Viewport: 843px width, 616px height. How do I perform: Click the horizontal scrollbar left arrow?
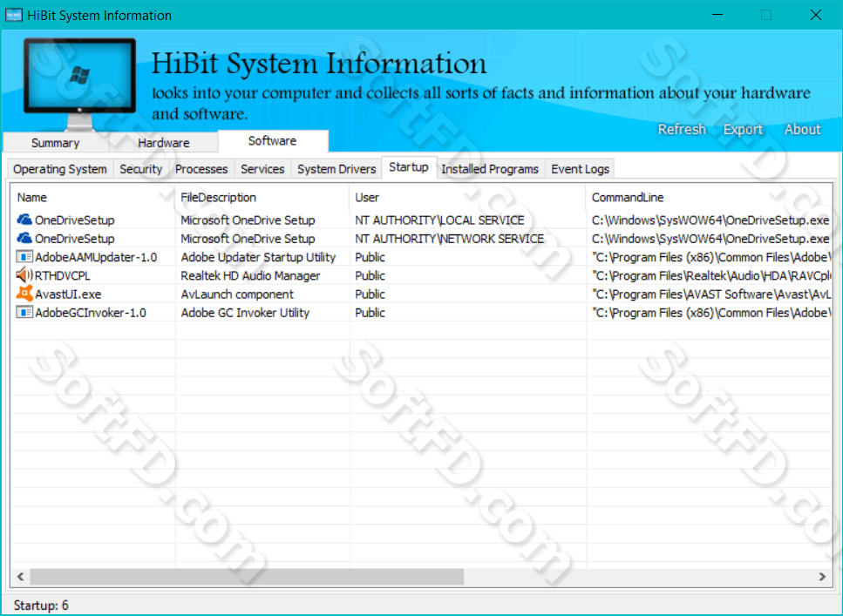click(x=20, y=577)
